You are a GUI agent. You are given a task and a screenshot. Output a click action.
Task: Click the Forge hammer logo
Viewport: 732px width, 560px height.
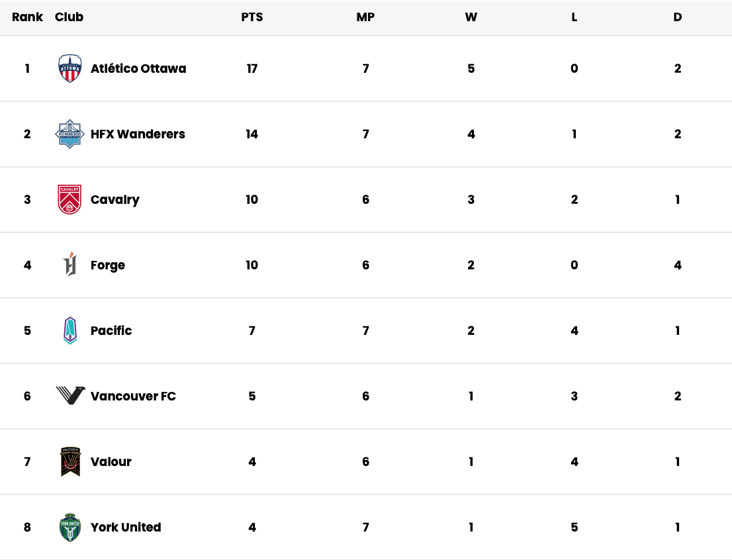[x=70, y=264]
